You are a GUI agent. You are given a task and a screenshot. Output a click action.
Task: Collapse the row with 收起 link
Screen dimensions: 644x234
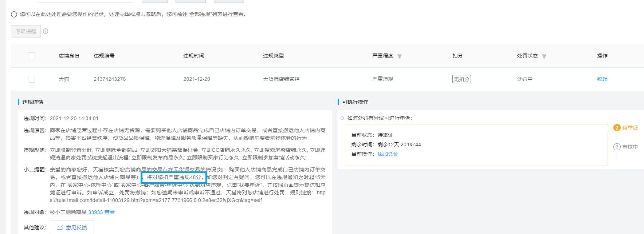coord(602,79)
